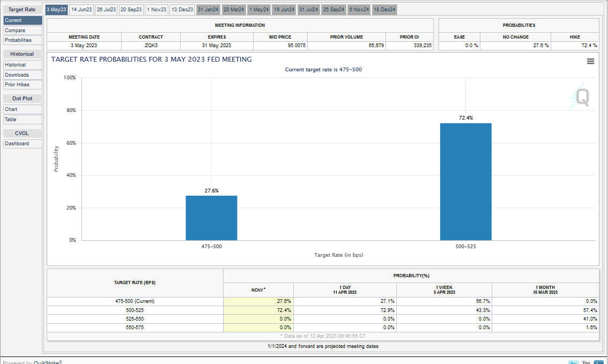
Task: Click the 500-525 probability bar in chart
Action: [x=466, y=182]
